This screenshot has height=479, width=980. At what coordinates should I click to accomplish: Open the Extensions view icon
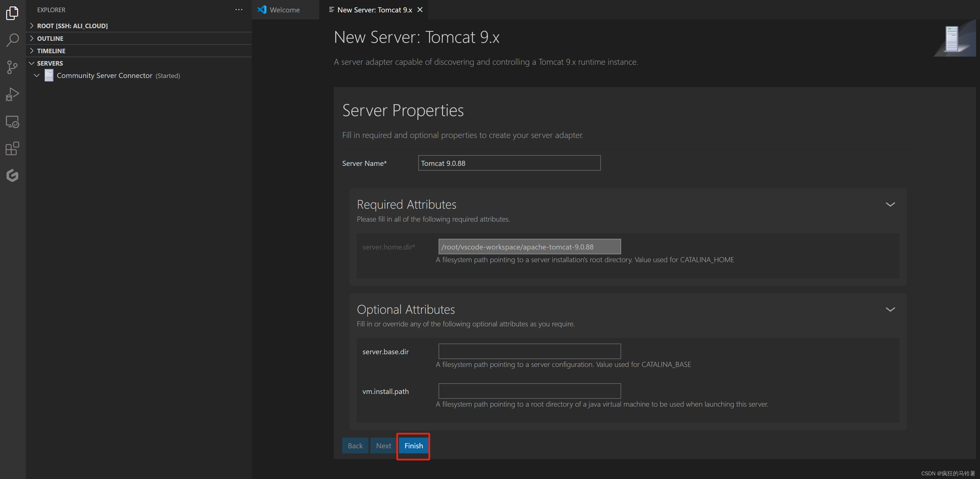click(x=12, y=148)
